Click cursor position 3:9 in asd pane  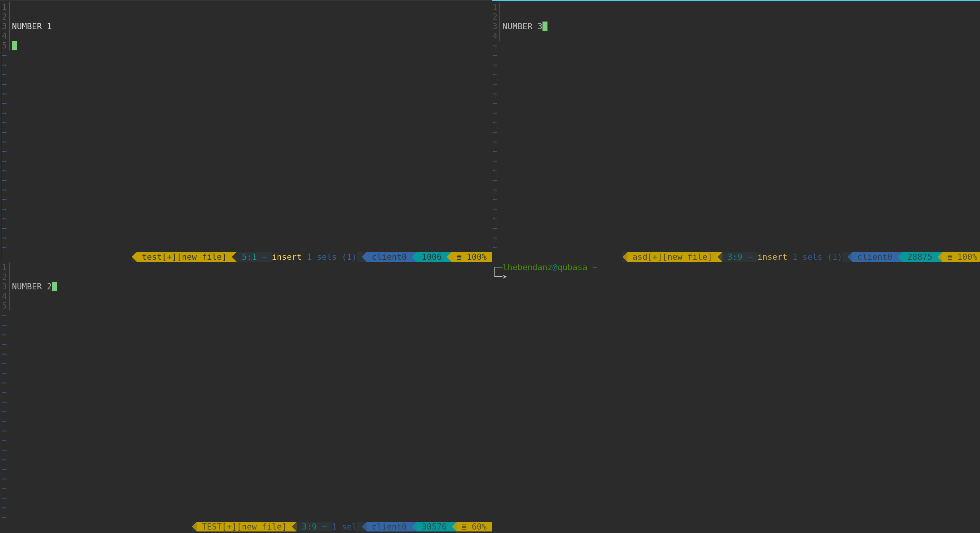tap(735, 257)
